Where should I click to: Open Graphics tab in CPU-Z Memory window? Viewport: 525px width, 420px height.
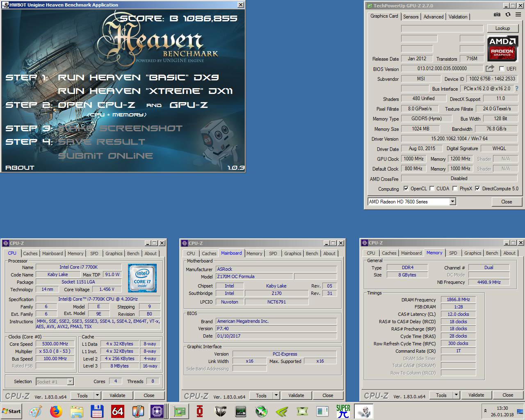point(473,253)
